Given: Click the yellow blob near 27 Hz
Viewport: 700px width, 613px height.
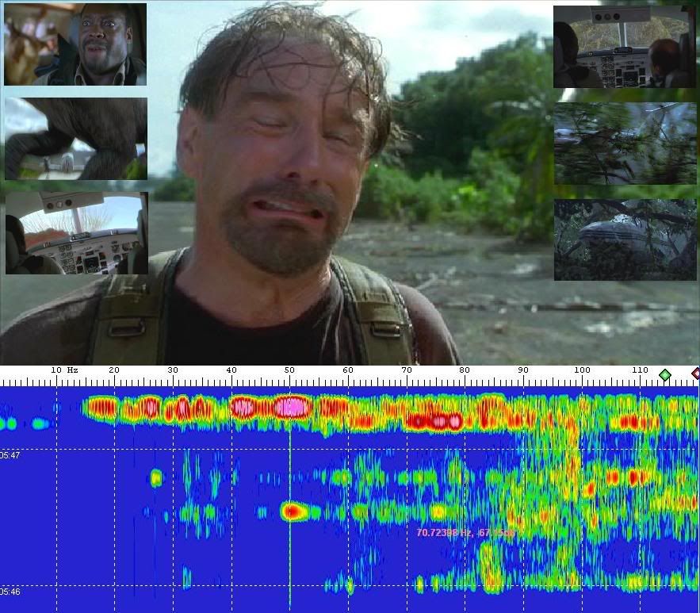Looking at the screenshot, I should (156, 477).
